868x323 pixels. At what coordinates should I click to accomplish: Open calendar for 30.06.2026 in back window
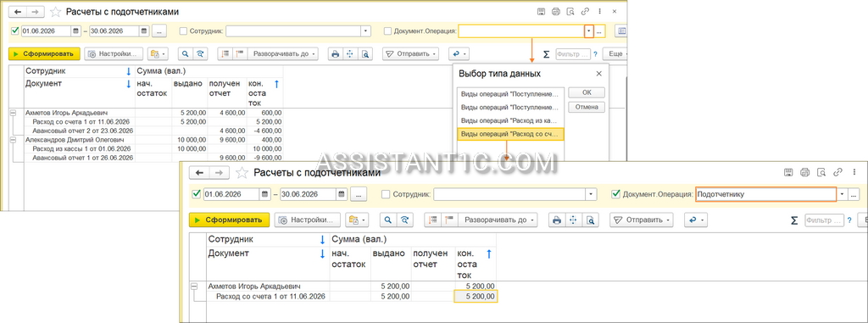point(144,31)
